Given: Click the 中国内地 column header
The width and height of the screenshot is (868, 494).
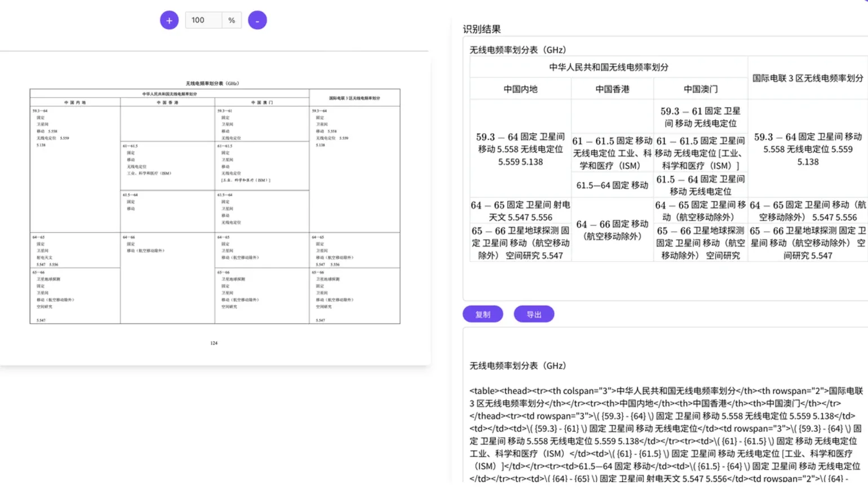Looking at the screenshot, I should (x=520, y=89).
